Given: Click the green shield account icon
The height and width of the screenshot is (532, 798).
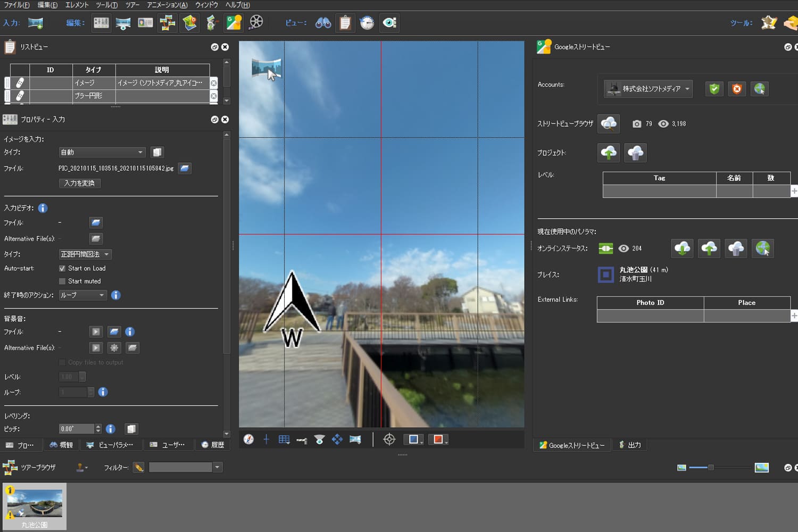Looking at the screenshot, I should pyautogui.click(x=714, y=89).
